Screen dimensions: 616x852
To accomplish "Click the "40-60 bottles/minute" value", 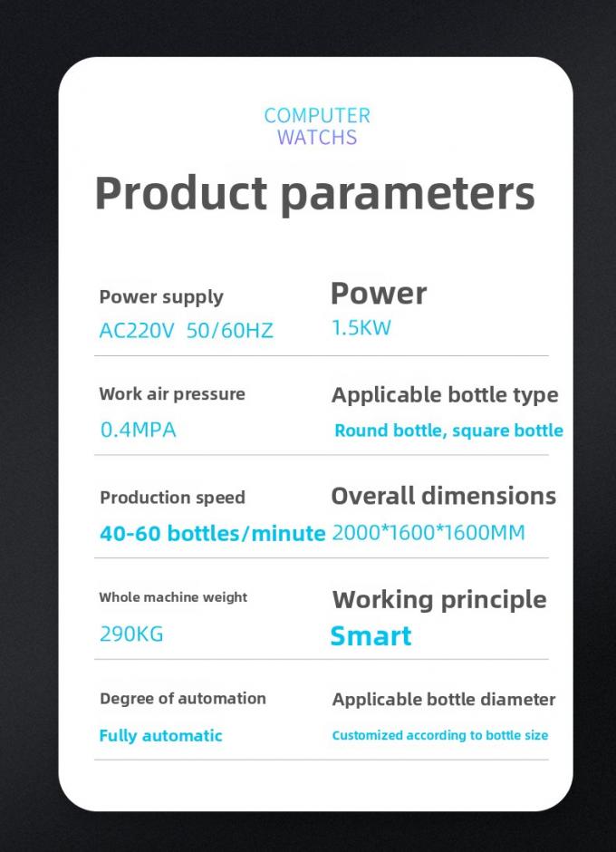I will [212, 534].
